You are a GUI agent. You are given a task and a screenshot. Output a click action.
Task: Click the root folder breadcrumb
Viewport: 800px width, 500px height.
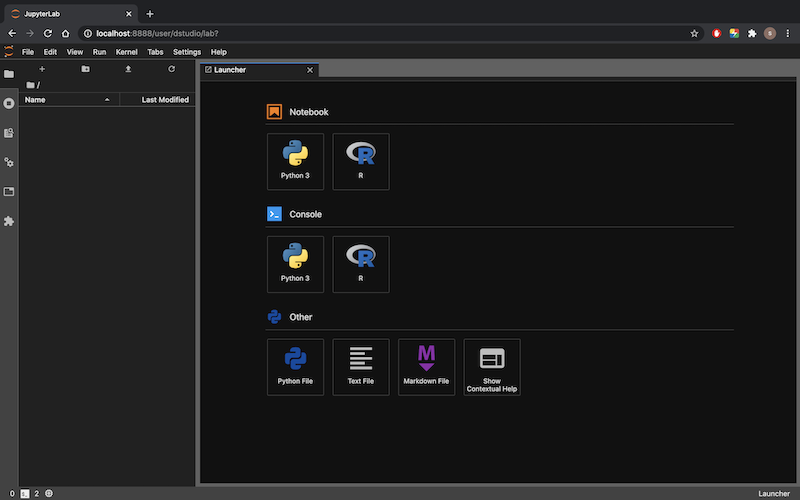(x=33, y=85)
